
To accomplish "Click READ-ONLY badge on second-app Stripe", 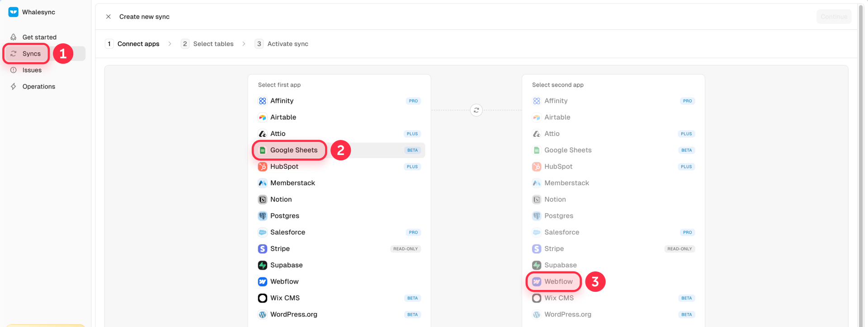I will 679,249.
